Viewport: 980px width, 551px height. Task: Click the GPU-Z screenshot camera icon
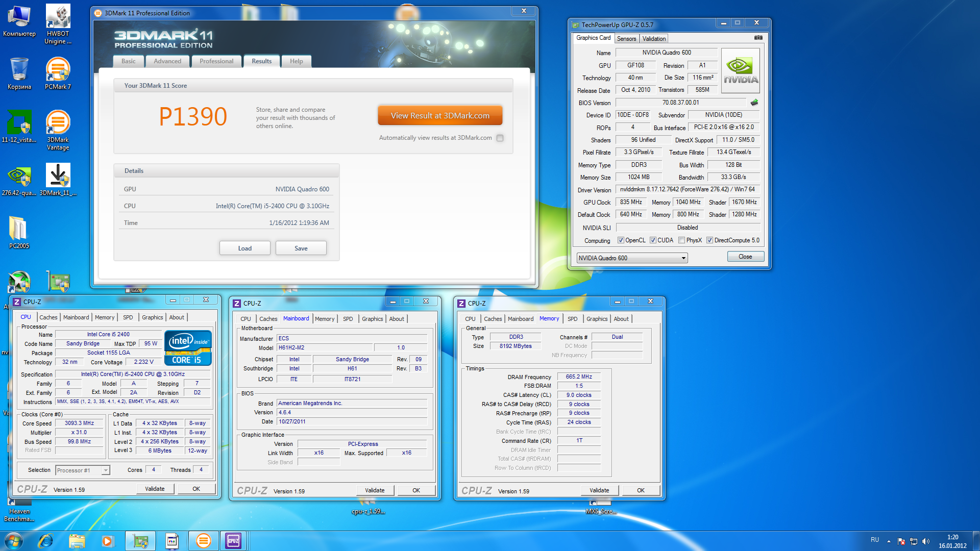coord(758,38)
